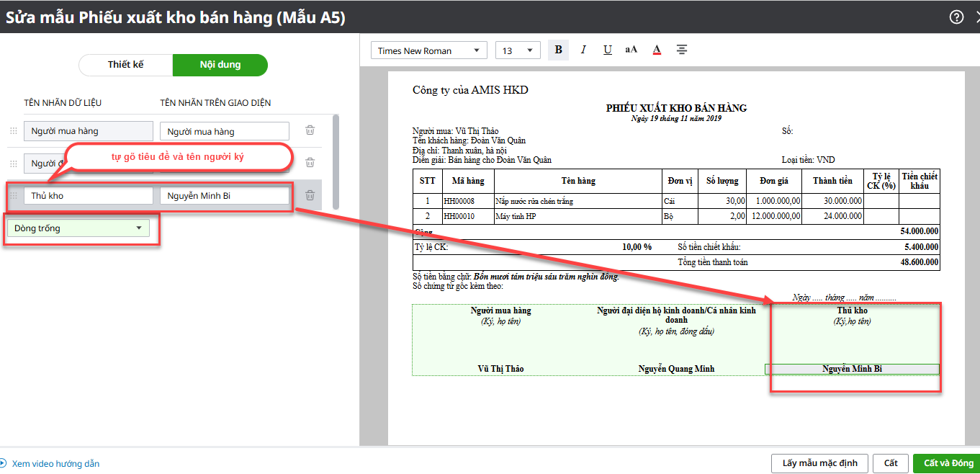Expand the Dòng trống dropdown

click(x=78, y=228)
